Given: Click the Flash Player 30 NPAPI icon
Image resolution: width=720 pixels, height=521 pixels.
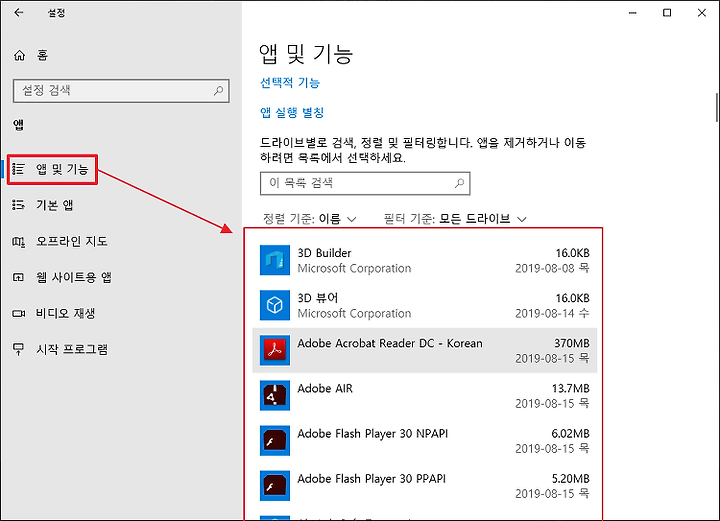Looking at the screenshot, I should 275,440.
